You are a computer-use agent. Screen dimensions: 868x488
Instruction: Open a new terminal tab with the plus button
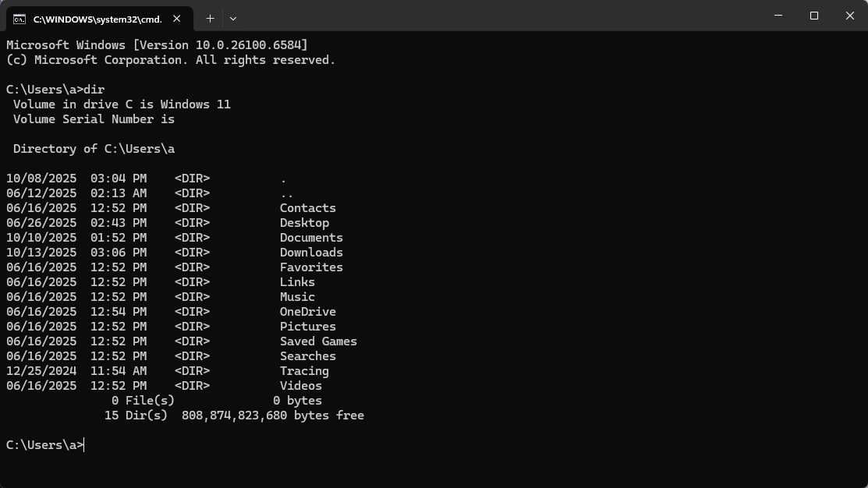click(x=209, y=17)
